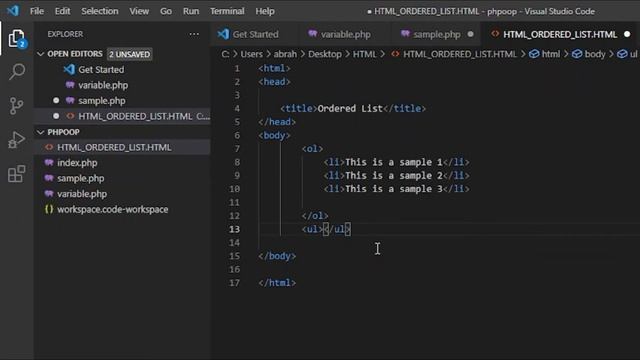Click the Ordered List title text

point(350,109)
